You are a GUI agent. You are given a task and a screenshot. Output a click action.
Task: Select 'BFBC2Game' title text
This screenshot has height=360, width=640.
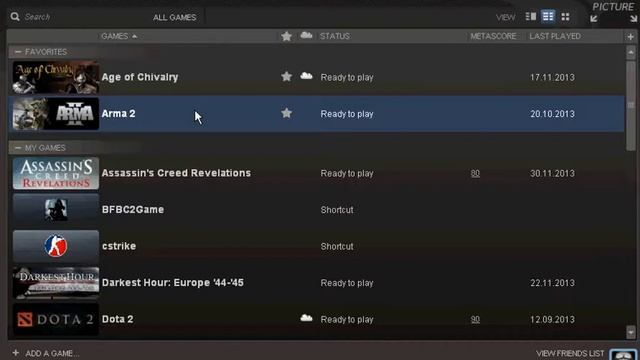click(x=133, y=209)
